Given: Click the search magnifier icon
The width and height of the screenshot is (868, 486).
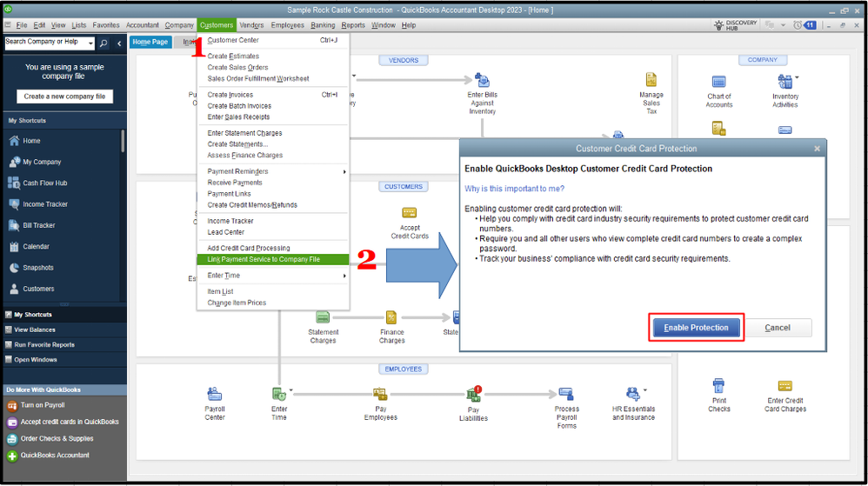Looking at the screenshot, I should [x=103, y=43].
